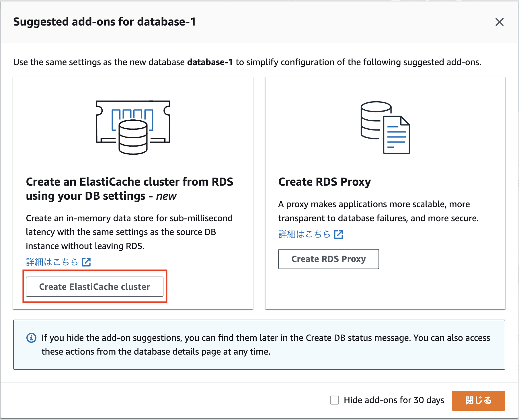This screenshot has width=519, height=420.
Task: Dismiss the dialog using the X icon
Action: coord(500,22)
